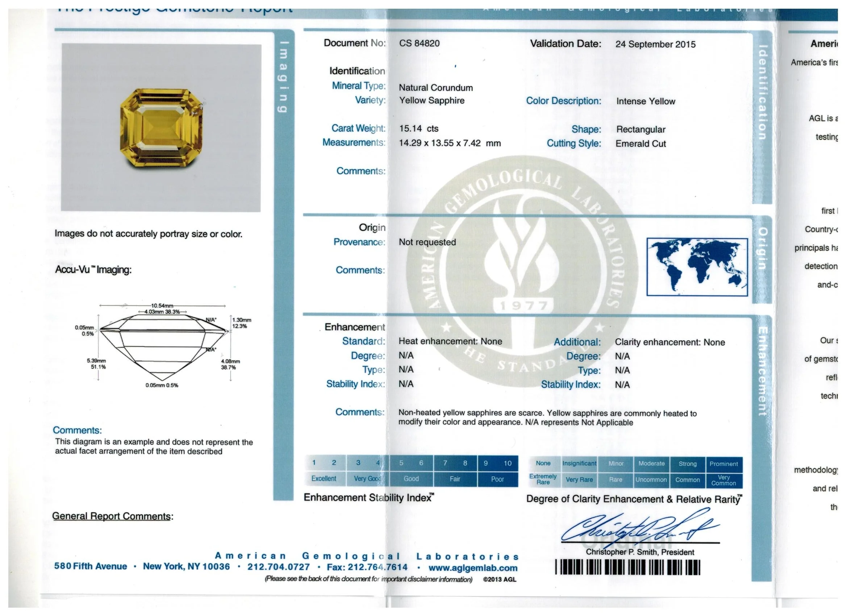Image resolution: width=847 pixels, height=616 pixels.
Task: Click the Very Rare rarity cell
Action: pos(579,480)
